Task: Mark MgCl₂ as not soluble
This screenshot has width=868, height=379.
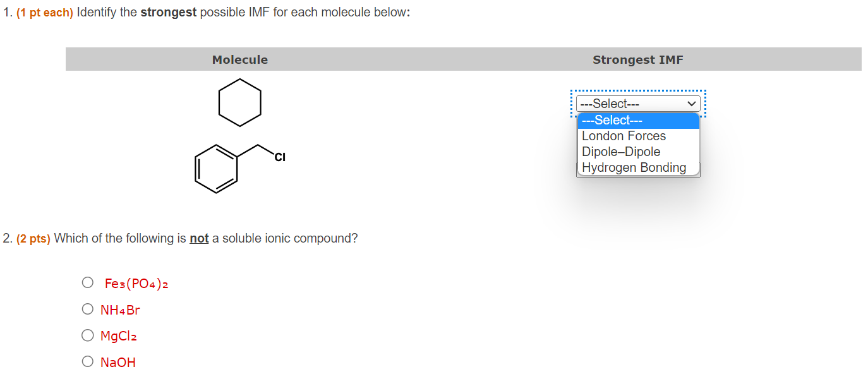Action: (88, 335)
